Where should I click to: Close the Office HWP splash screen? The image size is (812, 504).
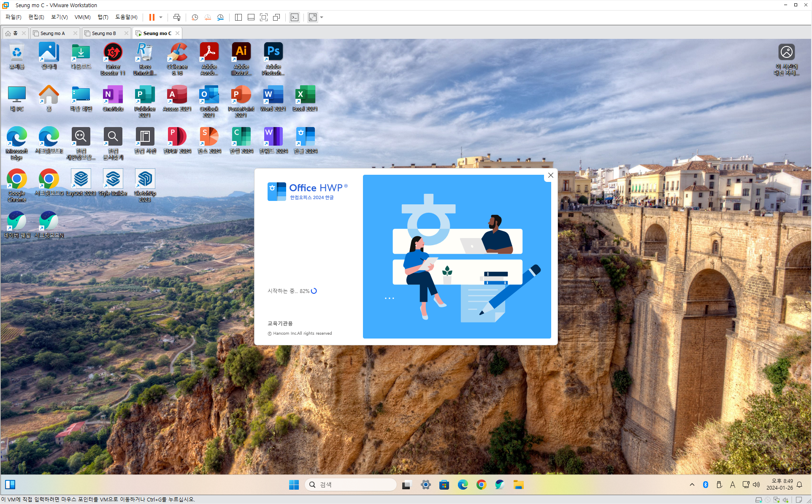(x=550, y=175)
